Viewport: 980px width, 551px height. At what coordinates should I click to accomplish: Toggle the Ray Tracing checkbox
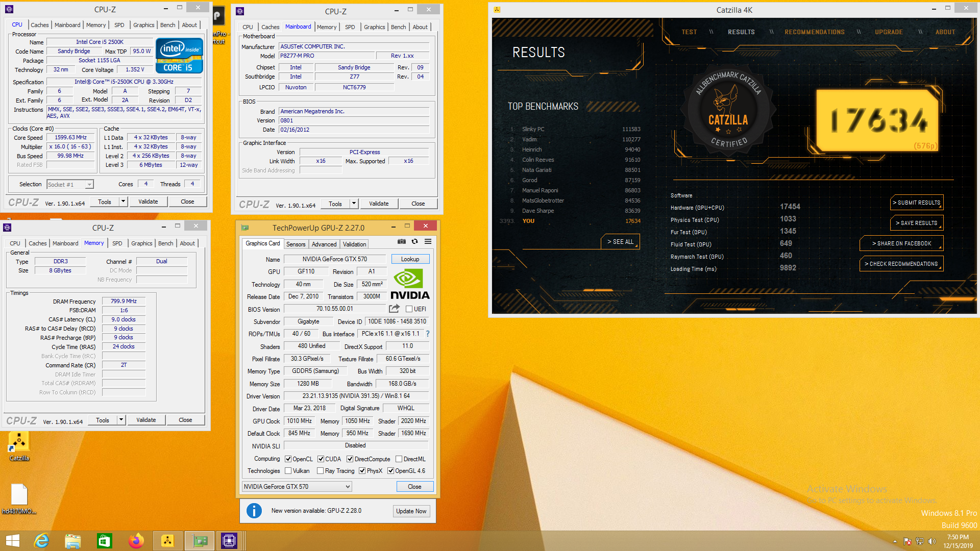pyautogui.click(x=320, y=471)
